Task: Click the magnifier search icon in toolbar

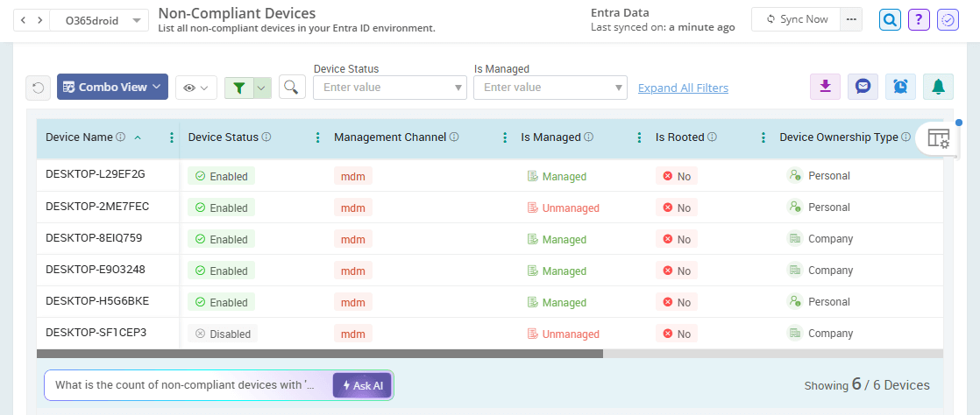Action: click(x=291, y=88)
